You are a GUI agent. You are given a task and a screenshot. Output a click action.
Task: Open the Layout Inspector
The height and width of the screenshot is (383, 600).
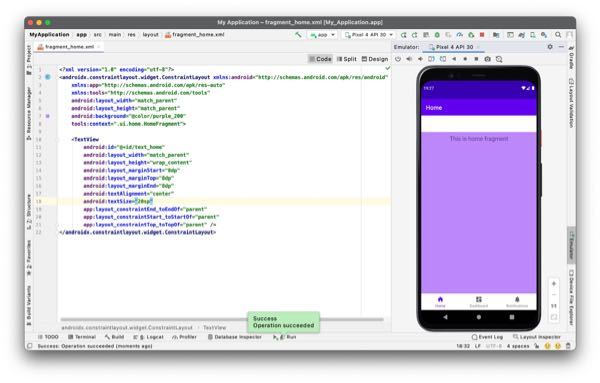[537, 337]
